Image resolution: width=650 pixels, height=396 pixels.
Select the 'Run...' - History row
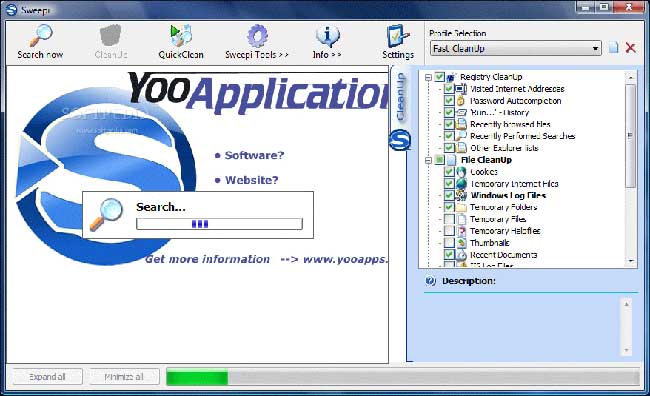pyautogui.click(x=500, y=112)
